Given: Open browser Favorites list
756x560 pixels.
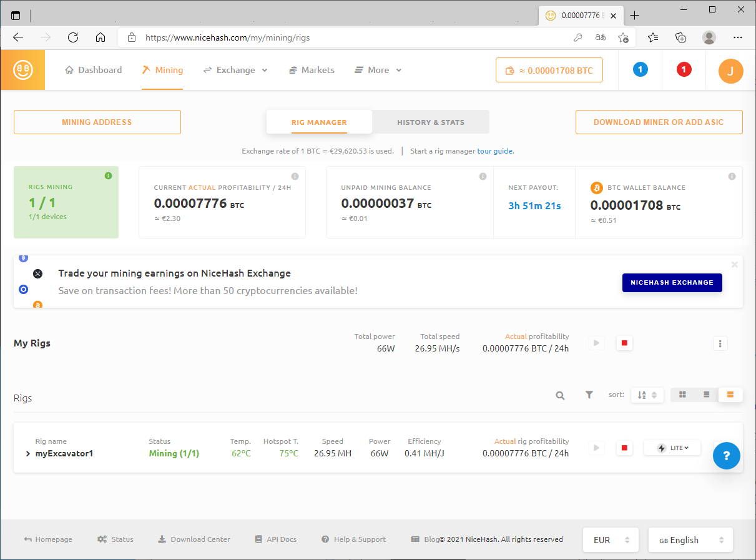Looking at the screenshot, I should pyautogui.click(x=653, y=37).
